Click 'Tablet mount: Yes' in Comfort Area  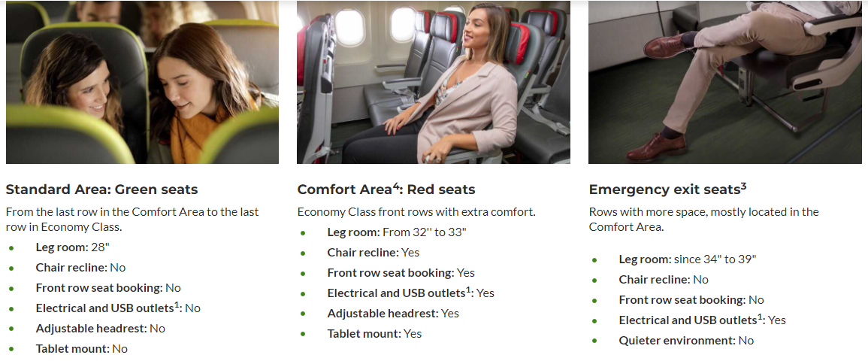pyautogui.click(x=374, y=333)
